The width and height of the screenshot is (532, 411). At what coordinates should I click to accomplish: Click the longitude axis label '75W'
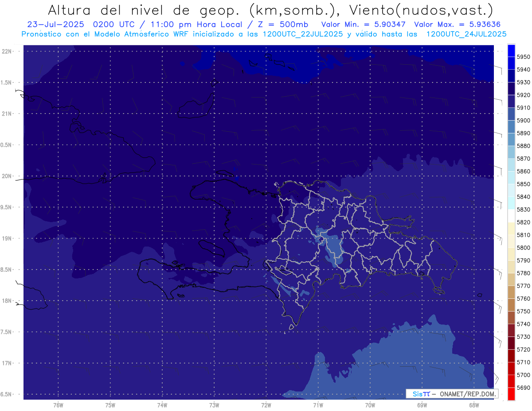point(110,405)
